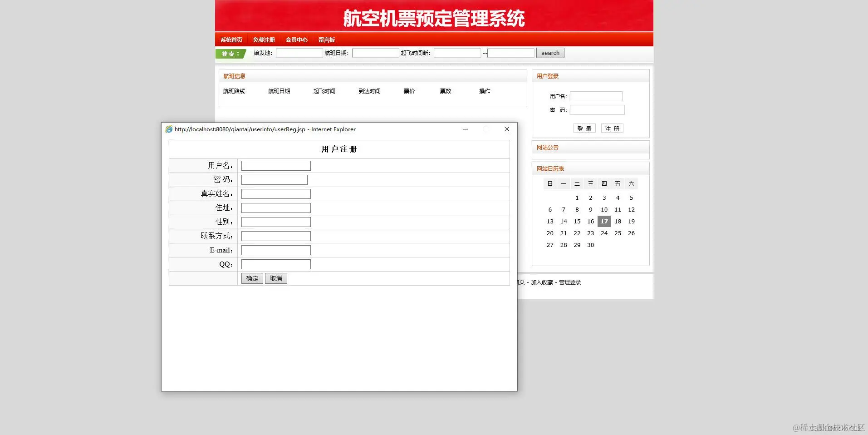The width and height of the screenshot is (868, 435).
Task: Click the 始发地 departure input field
Action: (x=299, y=53)
